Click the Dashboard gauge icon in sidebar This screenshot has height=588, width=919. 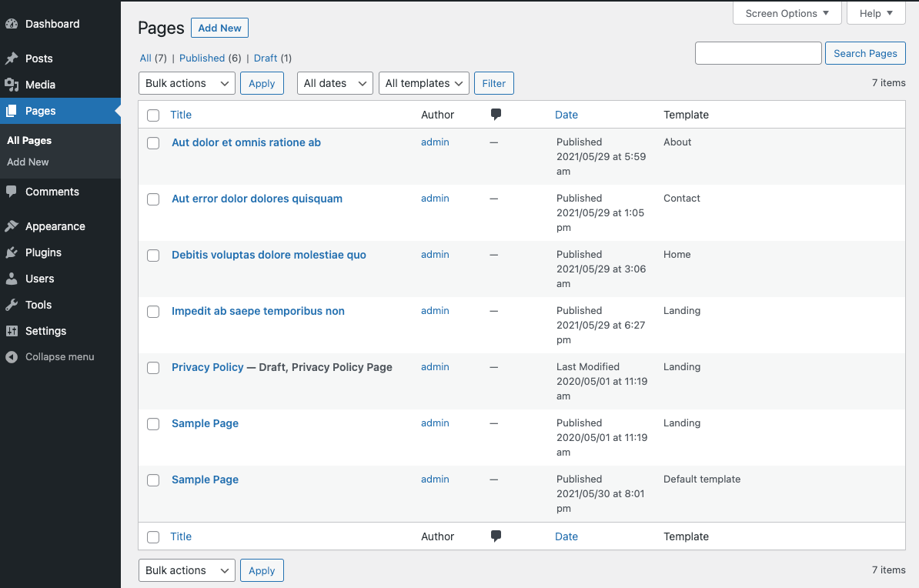(12, 24)
